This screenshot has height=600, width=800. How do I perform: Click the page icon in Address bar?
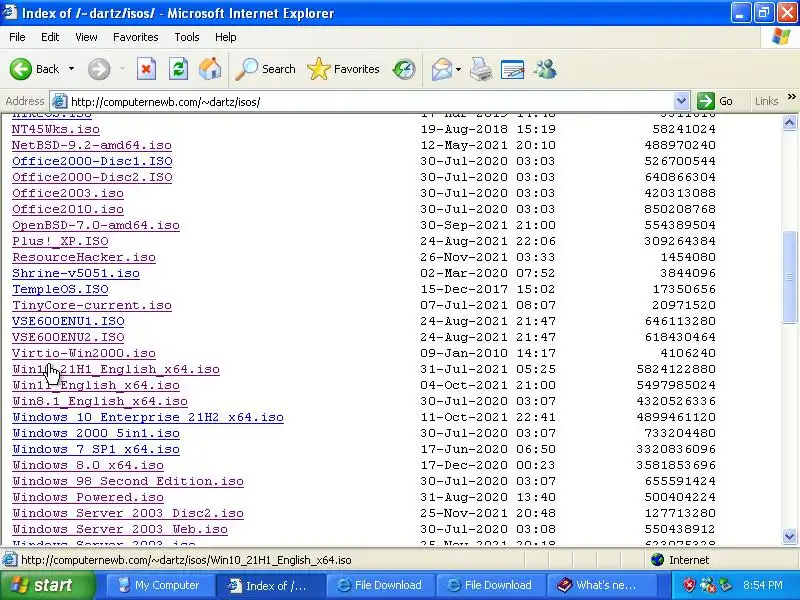click(60, 102)
